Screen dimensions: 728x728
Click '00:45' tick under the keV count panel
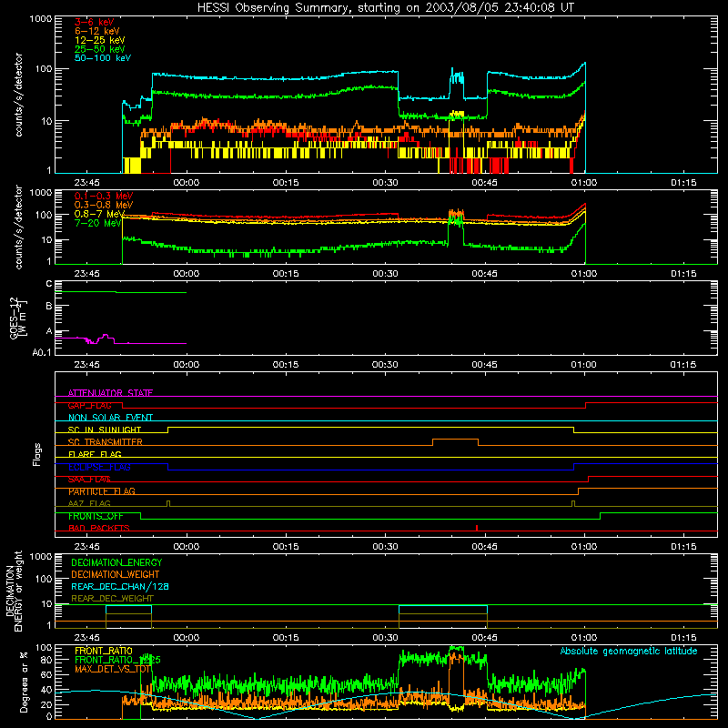[x=485, y=183]
